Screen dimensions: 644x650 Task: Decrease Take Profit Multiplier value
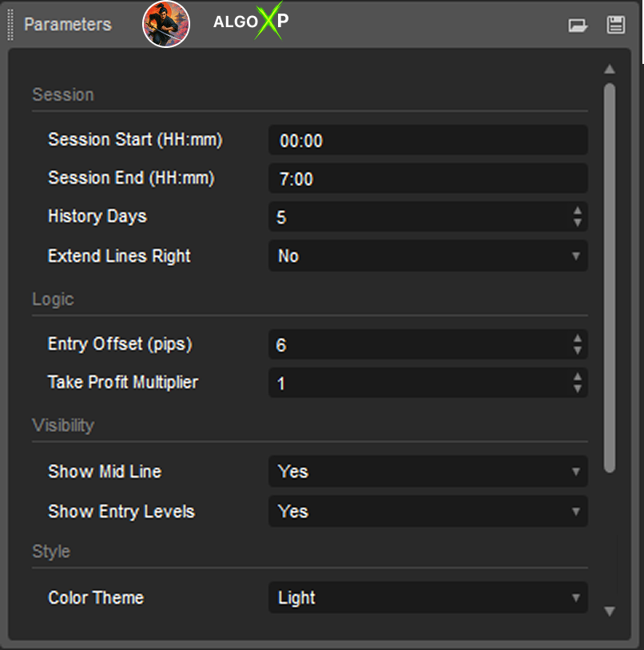[578, 388]
